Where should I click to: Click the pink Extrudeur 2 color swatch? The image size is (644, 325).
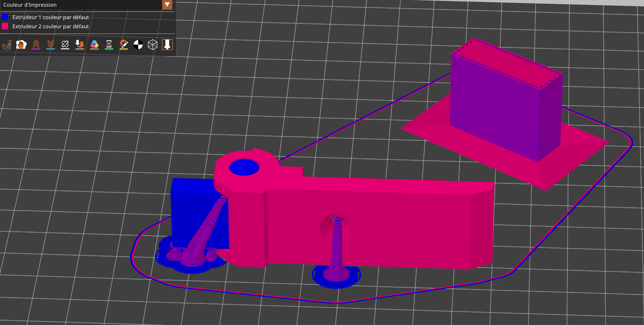(x=5, y=26)
